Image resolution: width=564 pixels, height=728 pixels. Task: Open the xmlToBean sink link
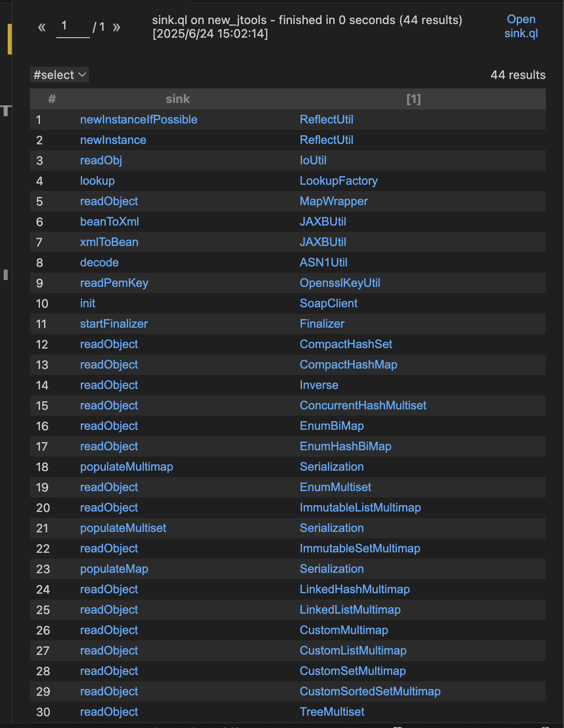[109, 242]
